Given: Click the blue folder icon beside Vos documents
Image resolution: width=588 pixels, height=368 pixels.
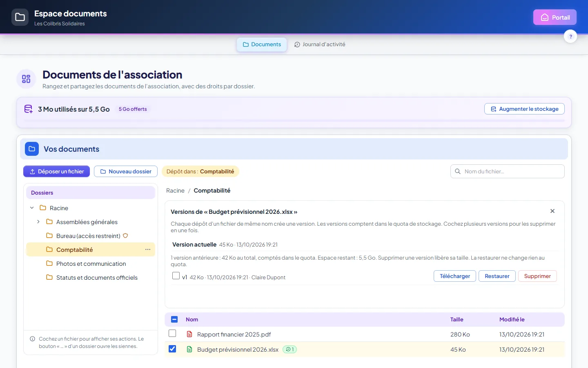Looking at the screenshot, I should click(32, 149).
